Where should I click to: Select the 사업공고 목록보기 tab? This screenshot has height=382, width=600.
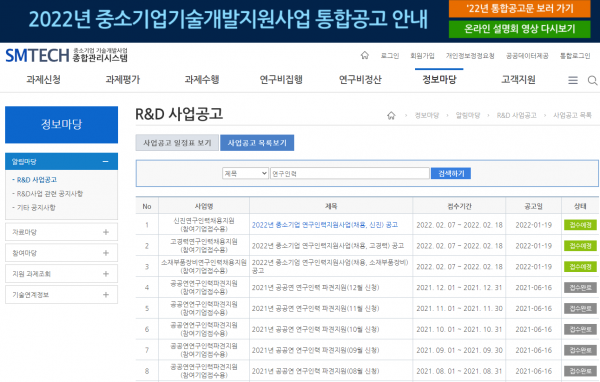pos(257,143)
